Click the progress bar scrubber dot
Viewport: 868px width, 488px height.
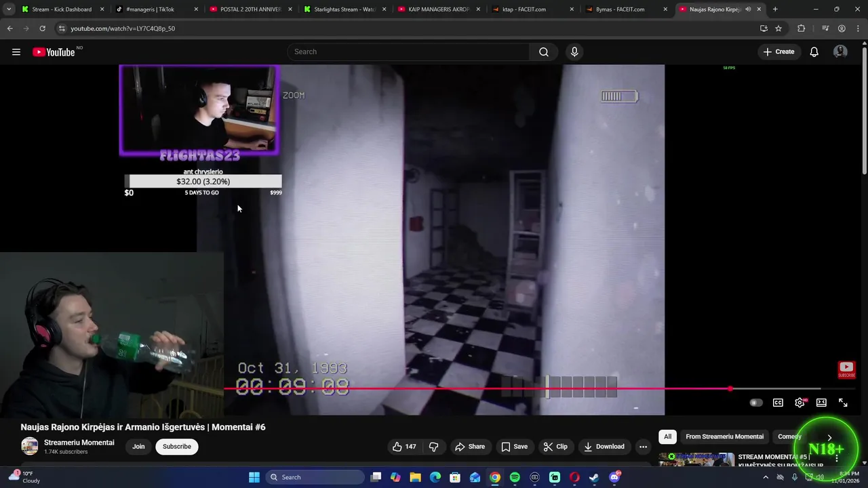tap(730, 389)
